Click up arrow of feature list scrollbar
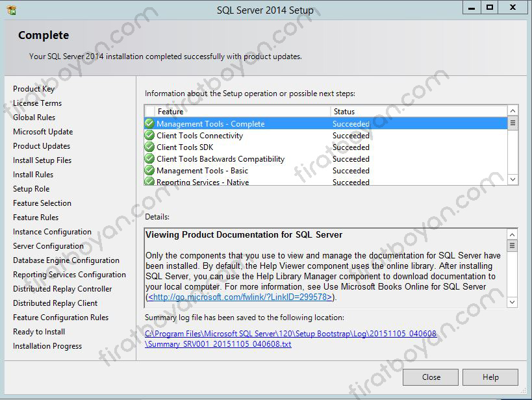The width and height of the screenshot is (532, 400). pos(513,111)
